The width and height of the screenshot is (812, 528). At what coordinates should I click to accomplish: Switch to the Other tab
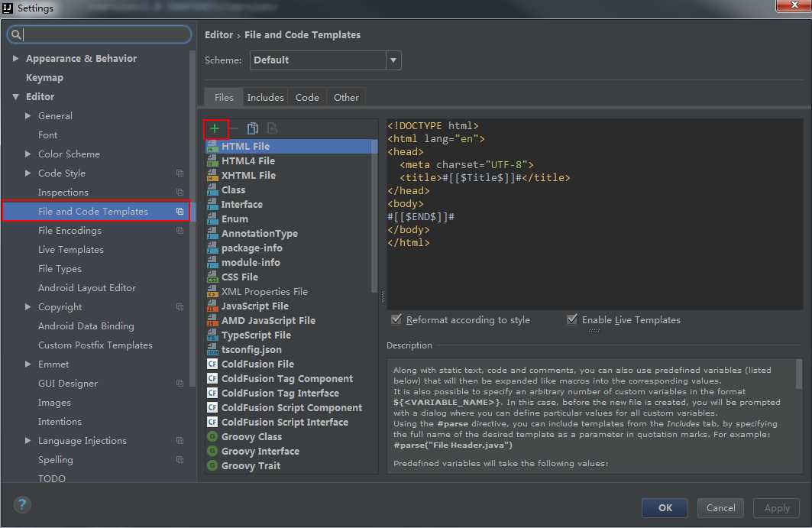click(x=346, y=97)
